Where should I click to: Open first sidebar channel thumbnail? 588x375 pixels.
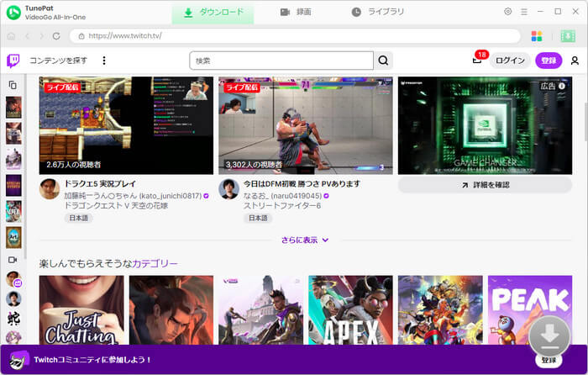tap(13, 107)
